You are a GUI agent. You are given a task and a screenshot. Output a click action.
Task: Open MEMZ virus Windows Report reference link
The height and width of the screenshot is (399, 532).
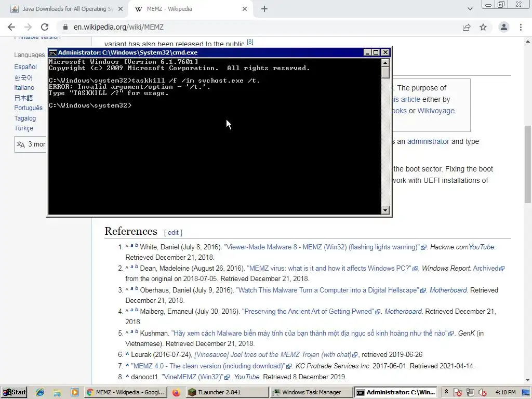tap(329, 269)
